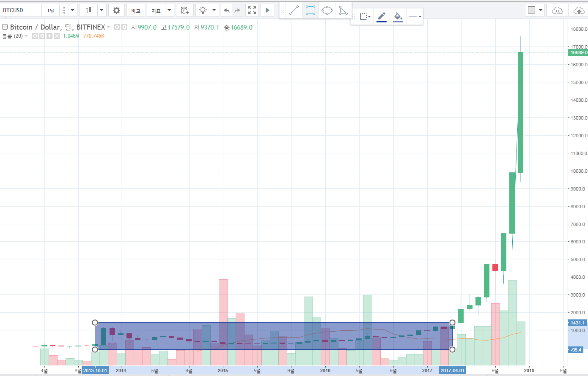Open the interval options dropdown arrow
Image resolution: width=588 pixels, height=376 pixels.
coord(72,10)
